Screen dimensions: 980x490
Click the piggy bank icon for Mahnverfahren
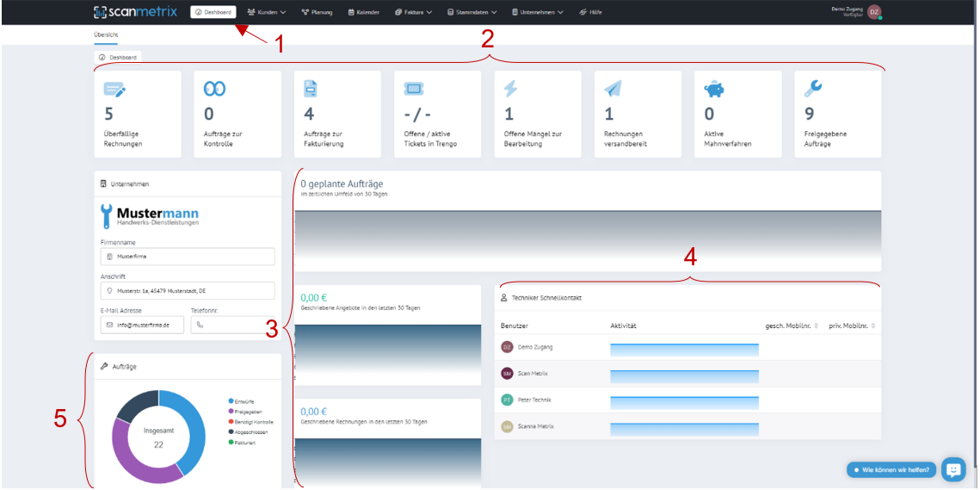[714, 89]
